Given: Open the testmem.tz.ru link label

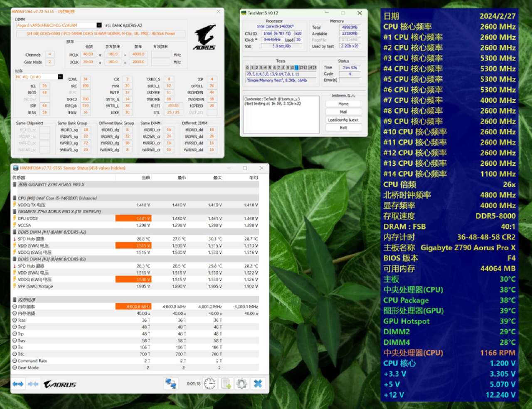Looking at the screenshot, I should (343, 95).
